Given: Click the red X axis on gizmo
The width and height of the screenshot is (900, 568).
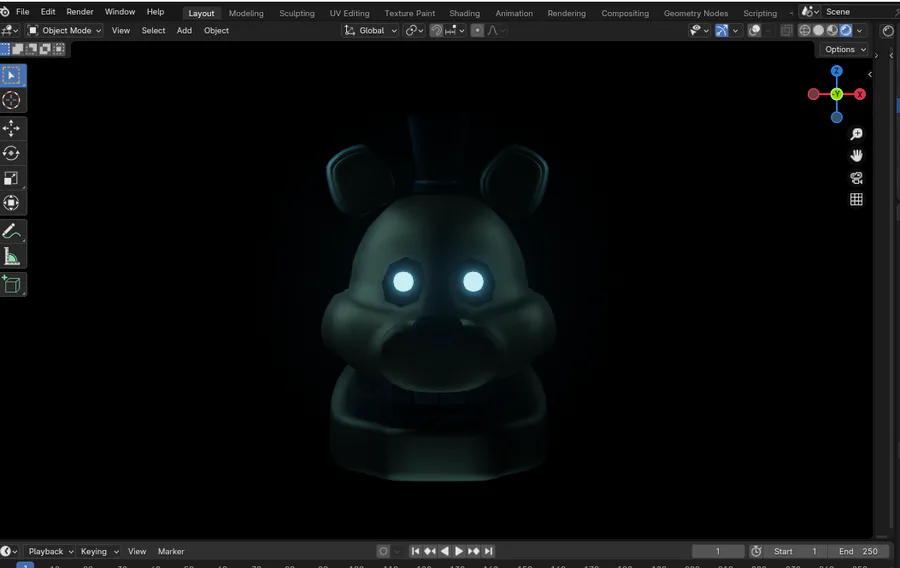Looking at the screenshot, I should tap(860, 94).
